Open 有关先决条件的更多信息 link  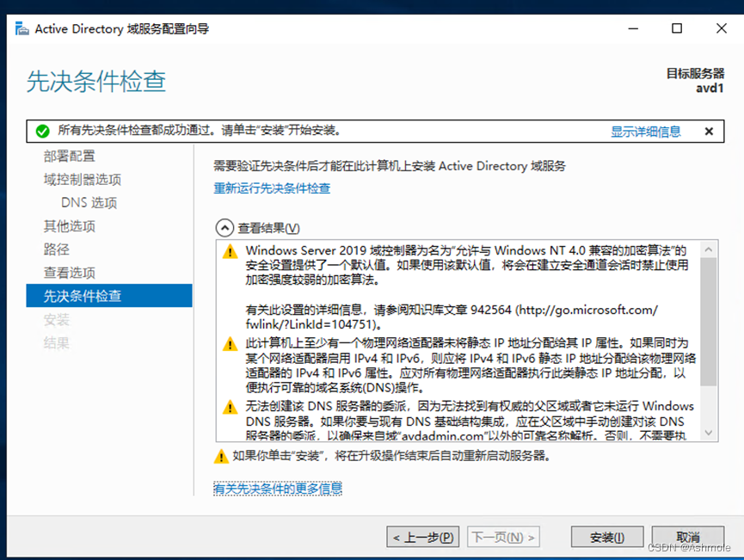pyautogui.click(x=278, y=489)
